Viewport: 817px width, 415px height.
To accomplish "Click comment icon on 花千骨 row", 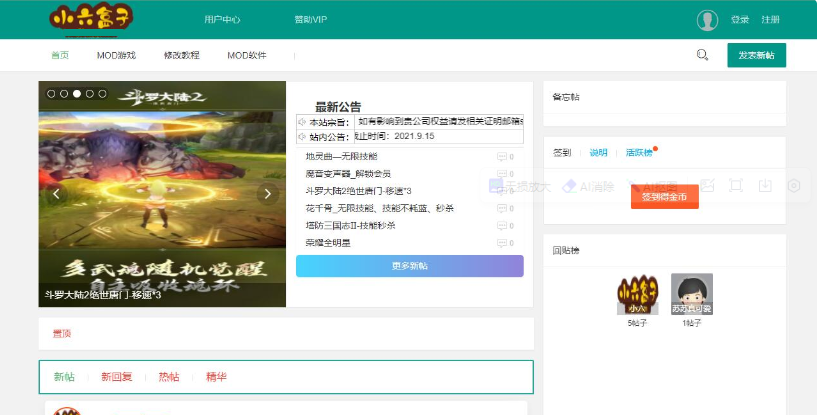I will (502, 208).
